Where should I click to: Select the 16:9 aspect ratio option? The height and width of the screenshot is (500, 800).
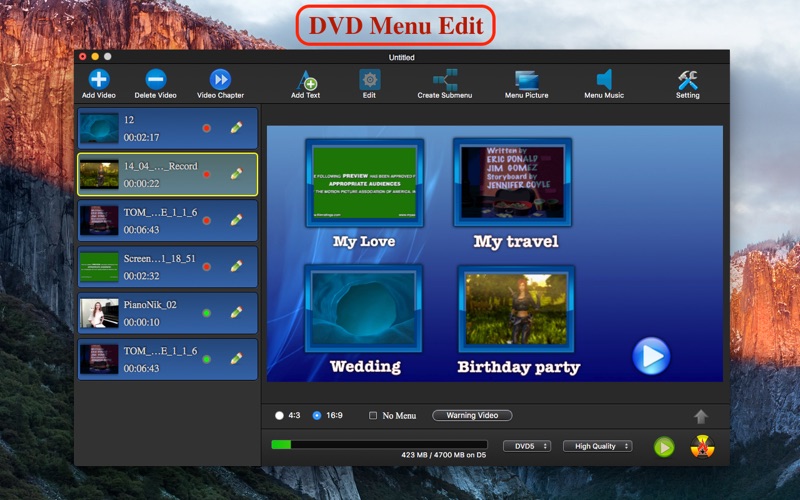(x=317, y=415)
